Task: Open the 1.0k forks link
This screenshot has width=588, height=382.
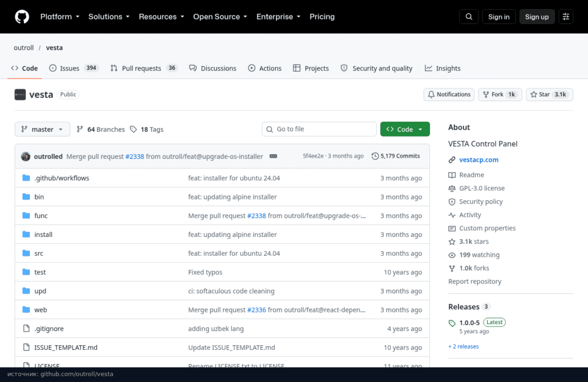Action: point(474,268)
